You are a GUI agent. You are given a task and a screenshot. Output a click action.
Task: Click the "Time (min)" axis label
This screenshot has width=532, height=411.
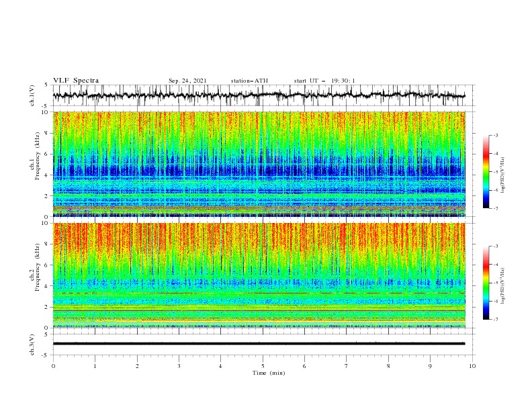269,373
